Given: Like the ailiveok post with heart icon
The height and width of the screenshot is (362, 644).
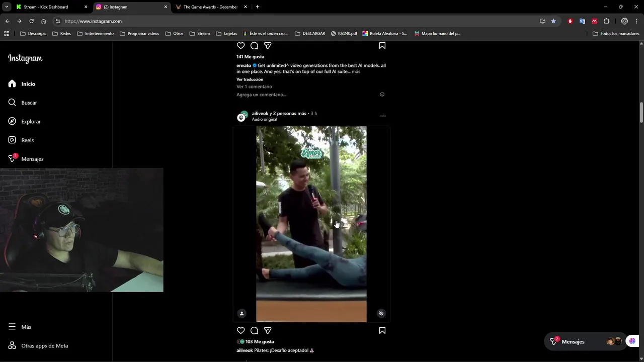Looking at the screenshot, I should [240, 330].
